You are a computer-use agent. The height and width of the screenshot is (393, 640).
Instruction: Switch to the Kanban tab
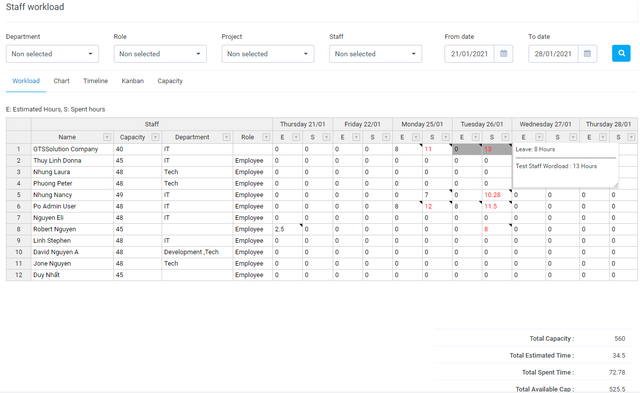133,81
